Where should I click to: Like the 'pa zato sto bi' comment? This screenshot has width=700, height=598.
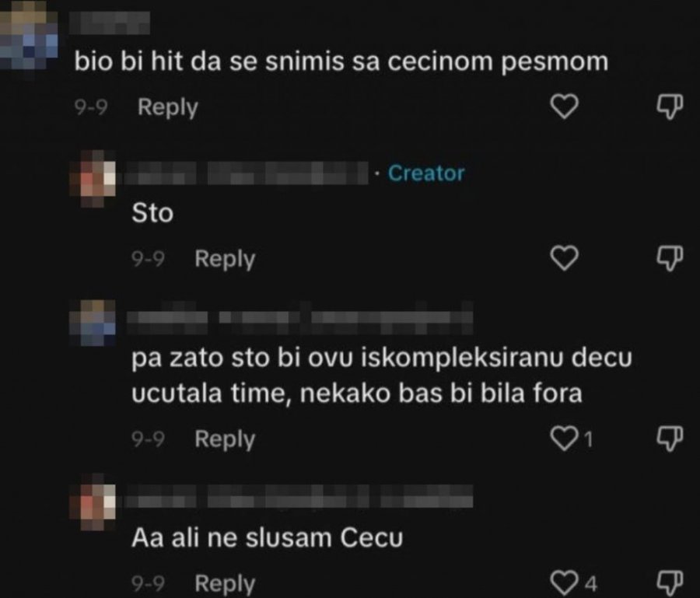565,439
